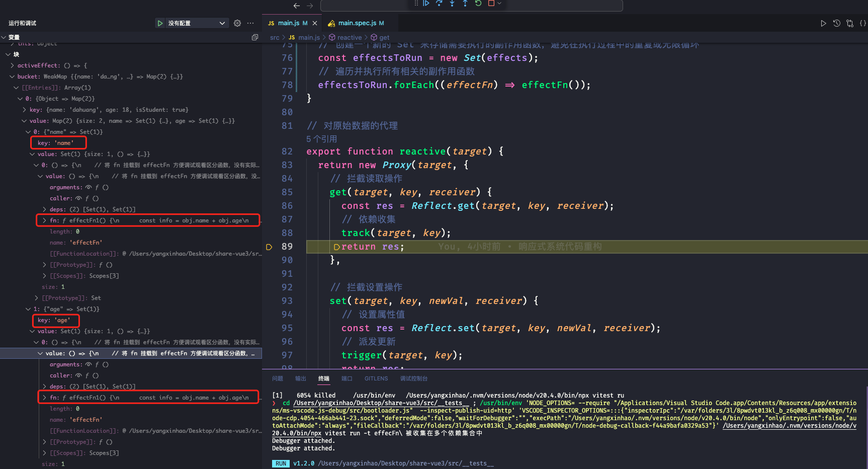
Task: Collapse the bucket WeakMap variable
Action: (x=12, y=76)
